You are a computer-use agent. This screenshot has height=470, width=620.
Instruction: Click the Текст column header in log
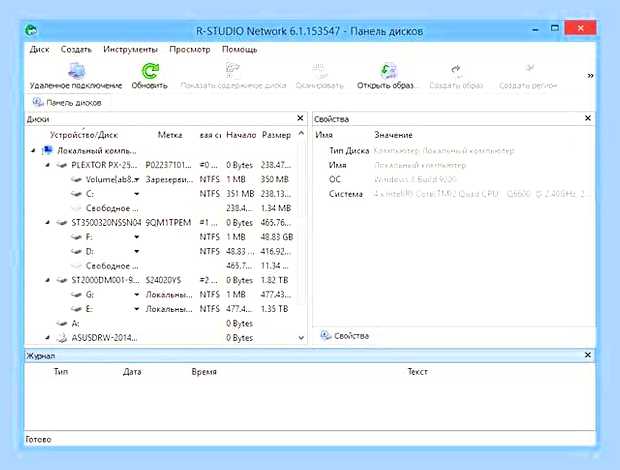coord(418,372)
